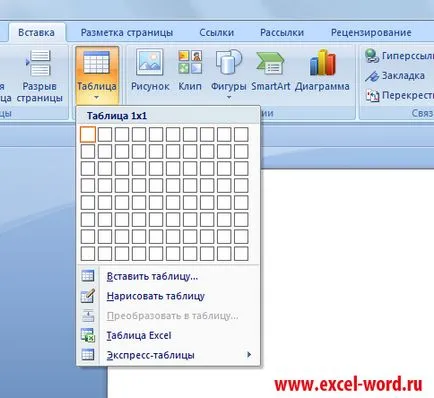The image size is (434, 398).
Task: Go to the Рассылки tab
Action: point(282,33)
